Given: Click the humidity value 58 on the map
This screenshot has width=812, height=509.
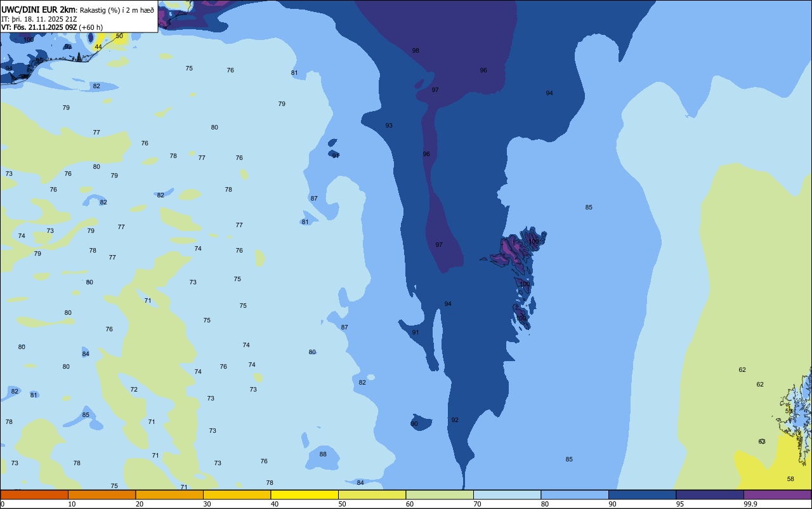Looking at the screenshot, I should (x=790, y=479).
